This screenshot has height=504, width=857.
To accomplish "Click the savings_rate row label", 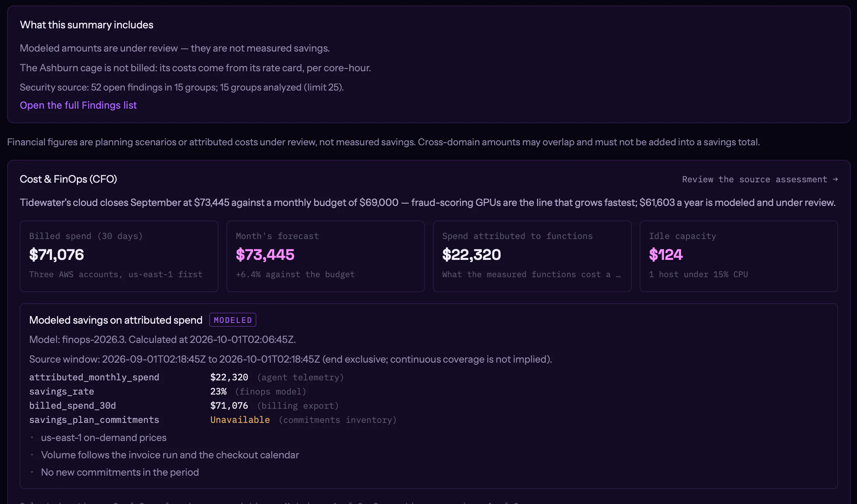I will coord(61,391).
